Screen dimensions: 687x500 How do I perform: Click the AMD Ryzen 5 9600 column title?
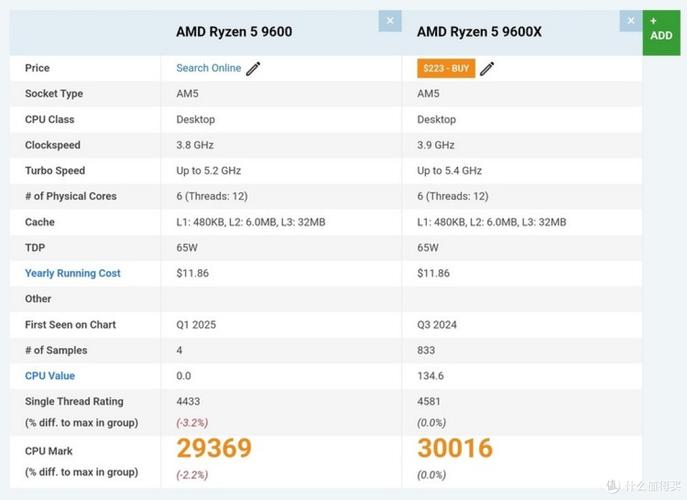(x=234, y=32)
